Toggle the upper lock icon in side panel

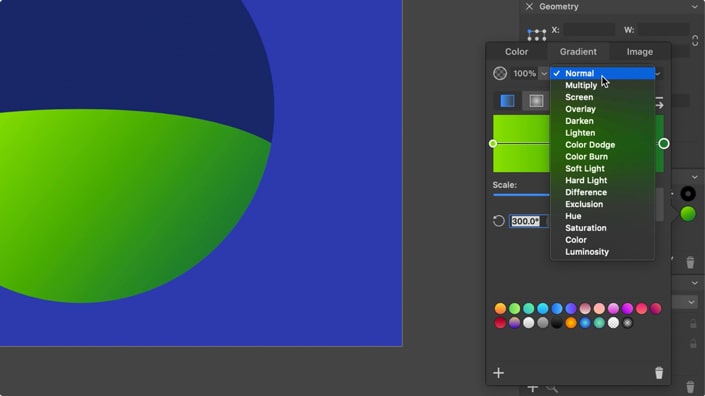point(693,323)
